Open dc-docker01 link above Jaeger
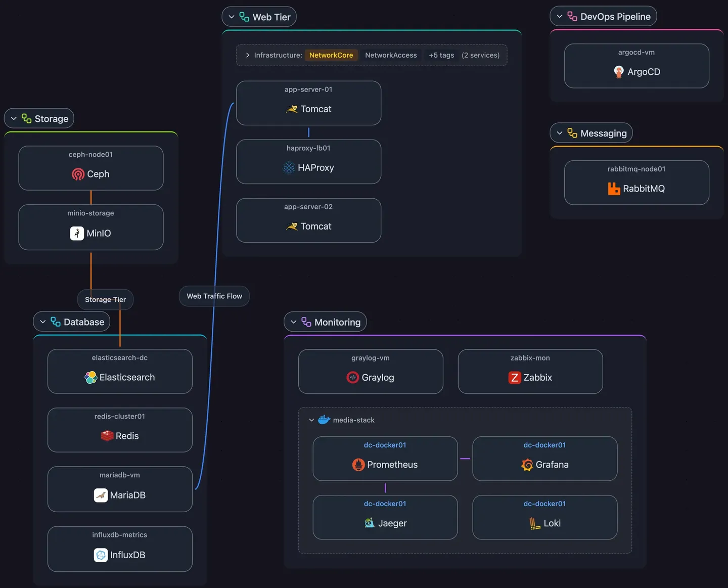The image size is (728, 588). 385,504
